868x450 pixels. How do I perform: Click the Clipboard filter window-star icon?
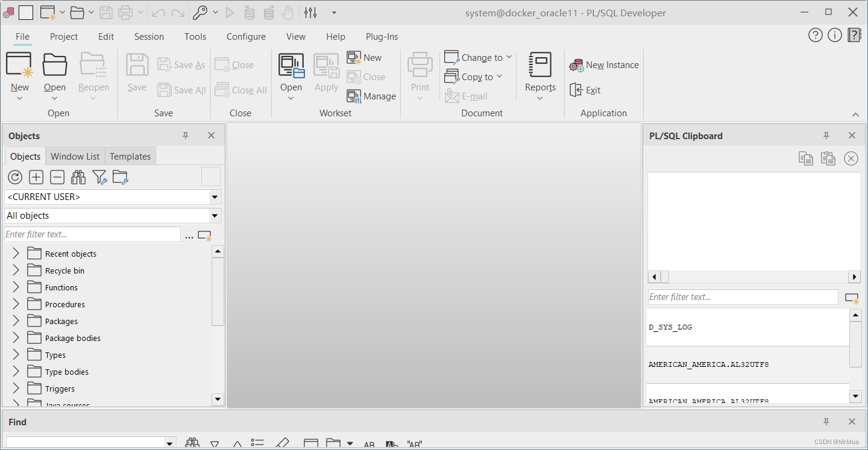coord(852,298)
